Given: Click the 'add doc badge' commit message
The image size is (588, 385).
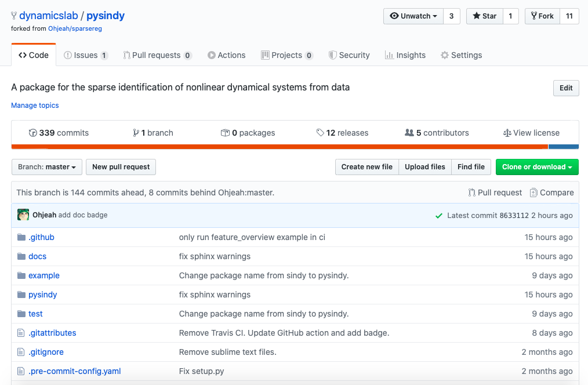Looking at the screenshot, I should coord(83,215).
